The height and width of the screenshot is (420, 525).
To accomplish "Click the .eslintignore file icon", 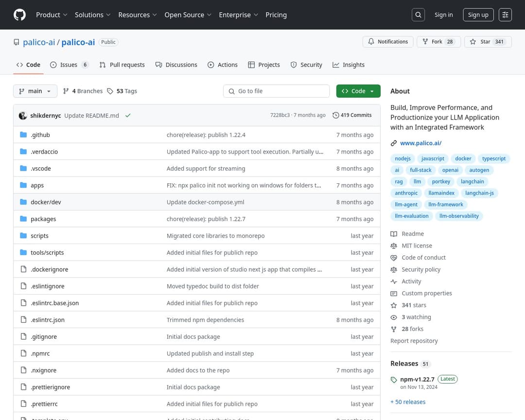I will coord(23,286).
